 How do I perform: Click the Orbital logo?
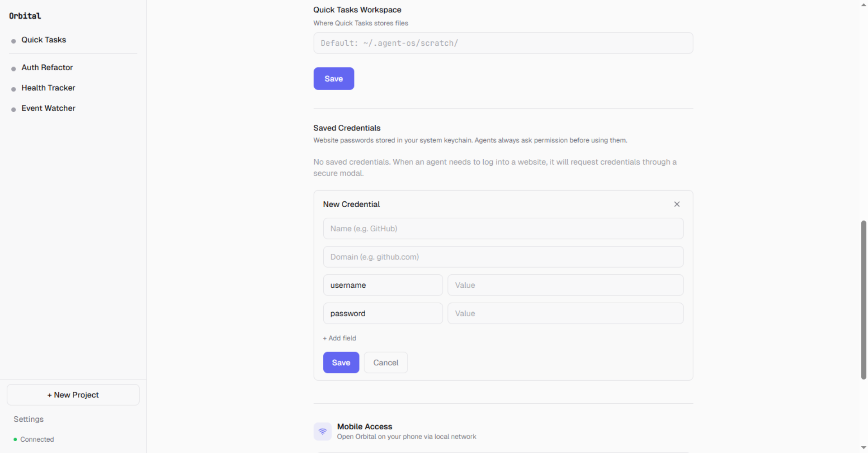click(x=24, y=15)
